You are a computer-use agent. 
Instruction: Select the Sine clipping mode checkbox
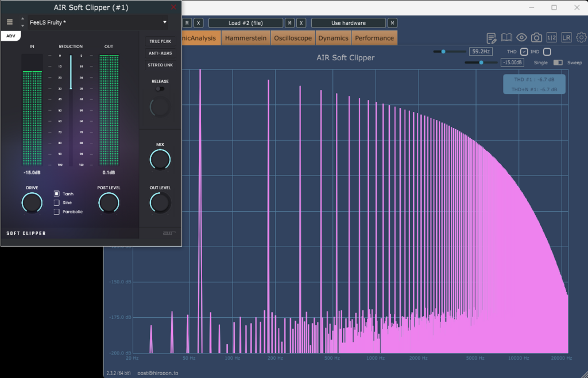pos(57,202)
